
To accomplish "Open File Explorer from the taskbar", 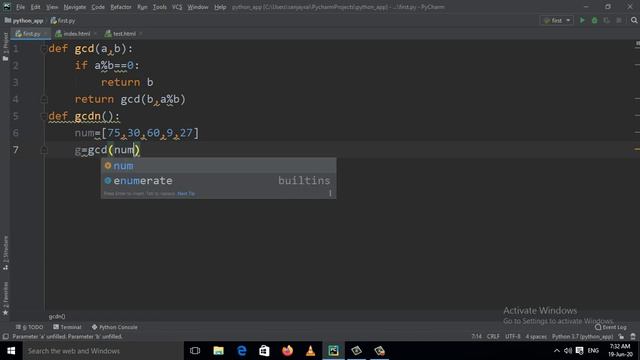I will [x=218, y=351].
